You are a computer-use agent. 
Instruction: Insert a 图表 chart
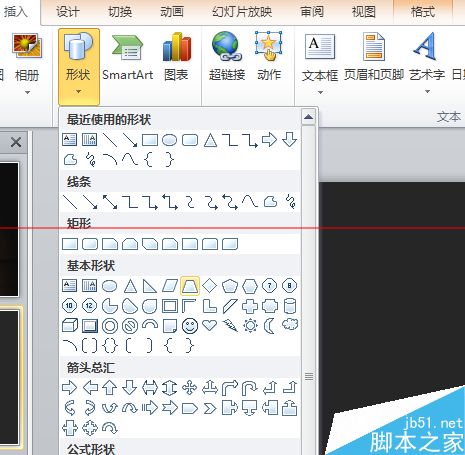tap(176, 57)
